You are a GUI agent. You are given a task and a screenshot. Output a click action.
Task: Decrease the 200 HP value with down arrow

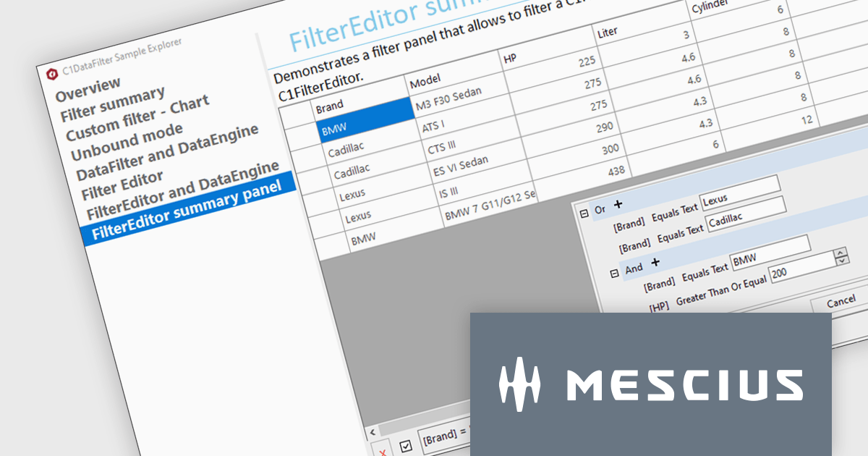841,262
